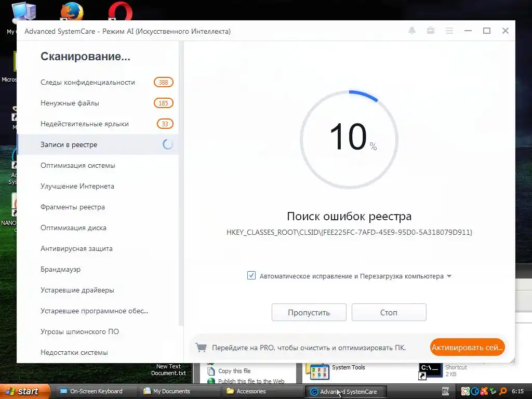Expand the automatic fix action dropdown arrow

click(x=449, y=276)
